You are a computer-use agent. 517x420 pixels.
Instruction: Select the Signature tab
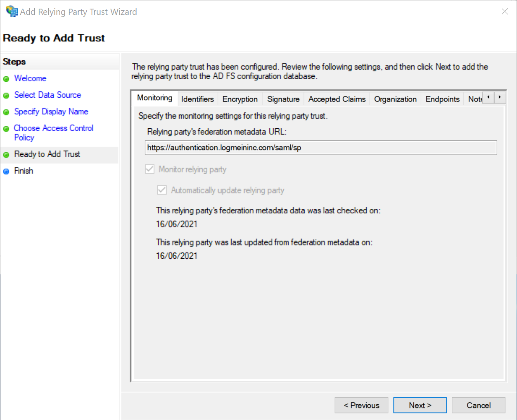[283, 99]
